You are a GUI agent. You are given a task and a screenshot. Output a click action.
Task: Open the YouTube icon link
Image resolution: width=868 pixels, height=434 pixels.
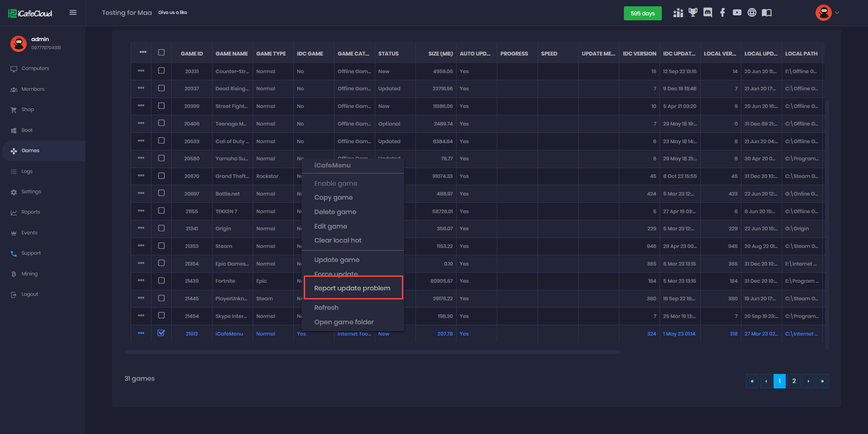tap(737, 13)
